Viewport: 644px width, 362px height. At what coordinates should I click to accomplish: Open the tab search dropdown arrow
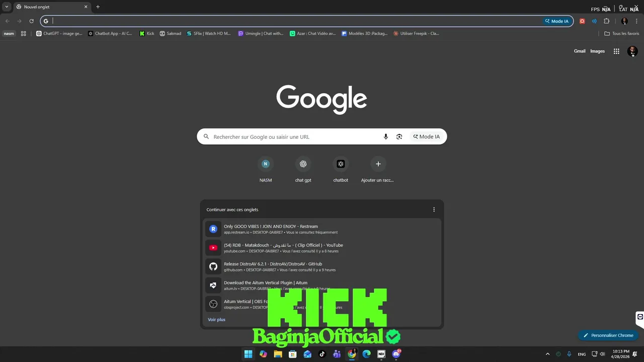pos(7,7)
